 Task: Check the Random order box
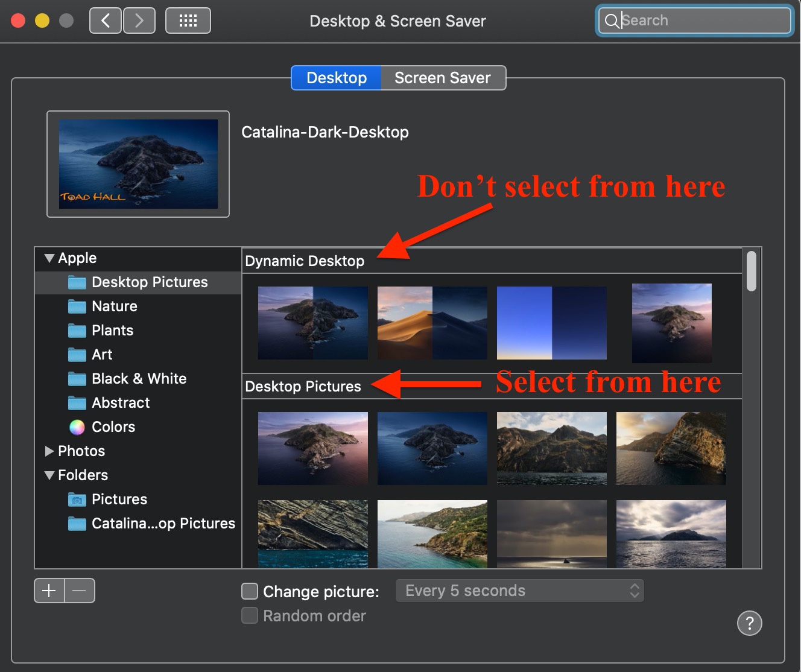coord(249,615)
